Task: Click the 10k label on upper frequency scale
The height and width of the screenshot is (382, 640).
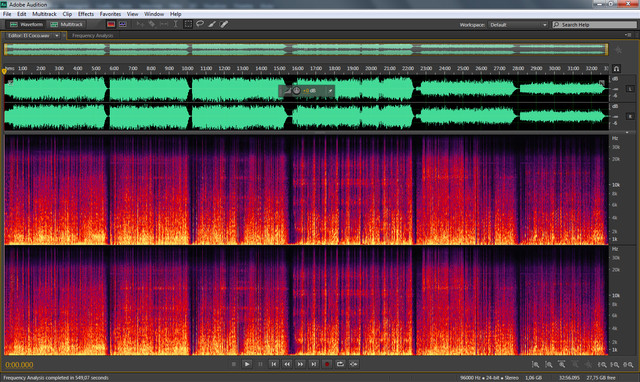Action: [x=616, y=185]
